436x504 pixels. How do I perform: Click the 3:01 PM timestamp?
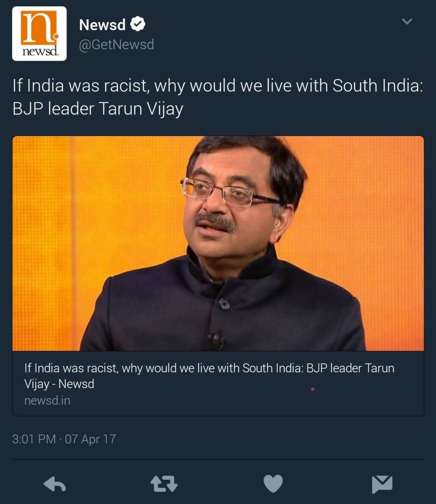pyautogui.click(x=34, y=439)
